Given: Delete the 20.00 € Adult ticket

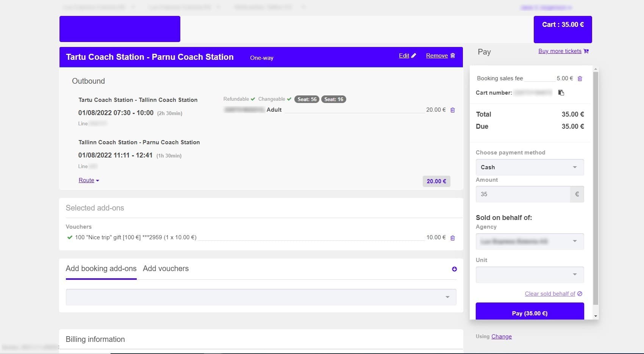Looking at the screenshot, I should point(452,110).
